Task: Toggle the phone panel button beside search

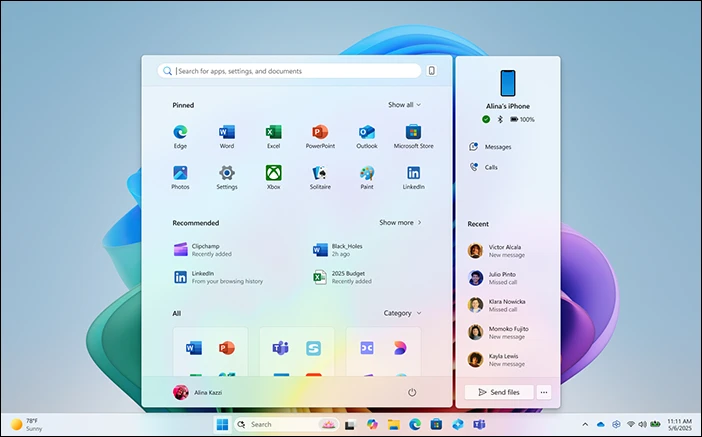Action: tap(432, 71)
